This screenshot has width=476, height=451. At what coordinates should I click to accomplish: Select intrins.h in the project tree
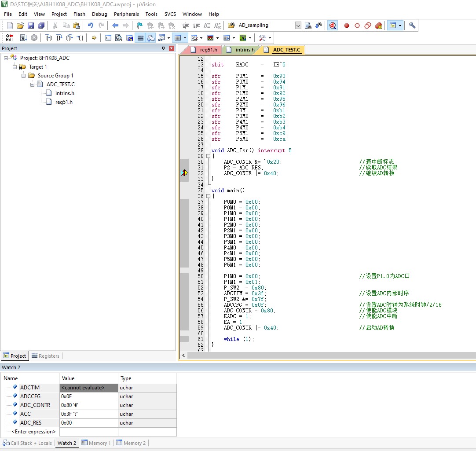click(65, 93)
